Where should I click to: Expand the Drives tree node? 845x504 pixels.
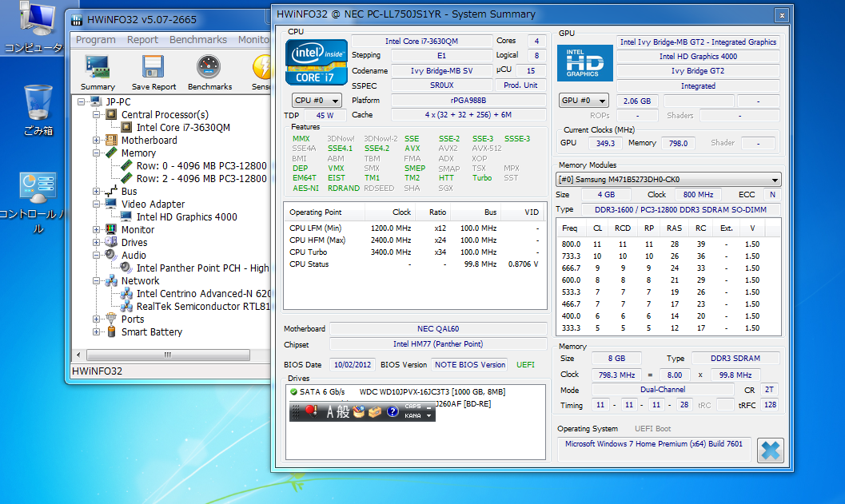97,242
